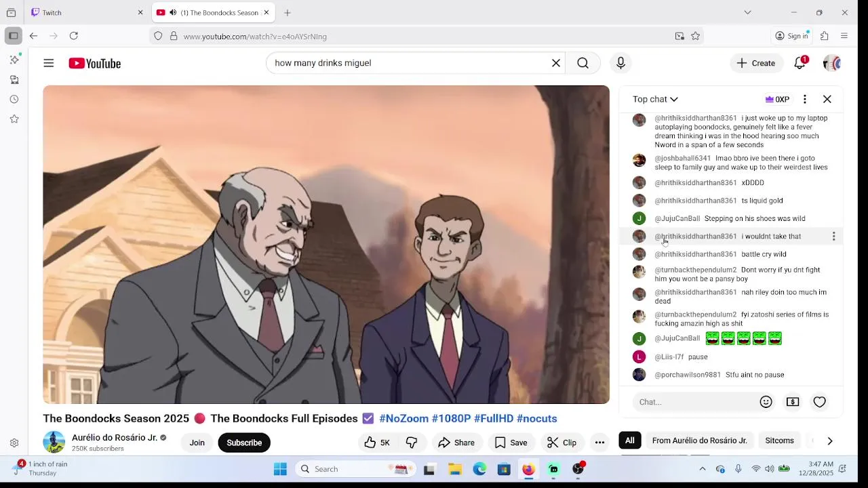Go back to the previous page
Image resolution: width=868 pixels, height=488 pixels.
[33, 36]
